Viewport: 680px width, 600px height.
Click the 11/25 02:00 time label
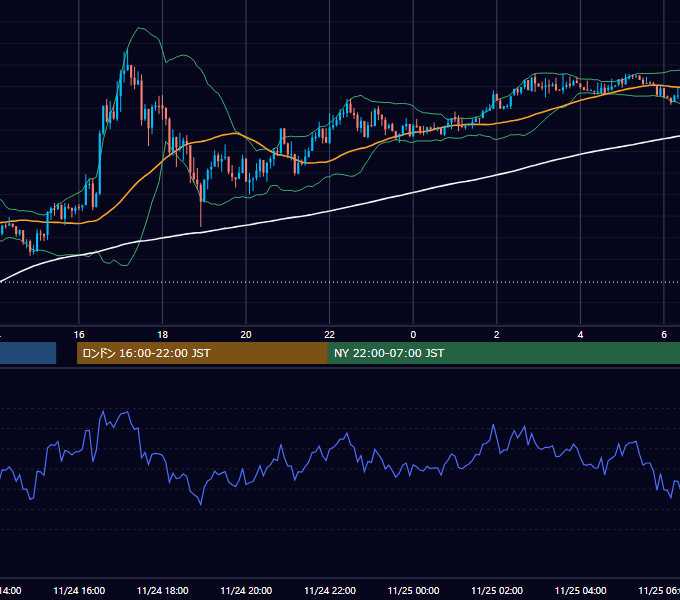pyautogui.click(x=497, y=590)
